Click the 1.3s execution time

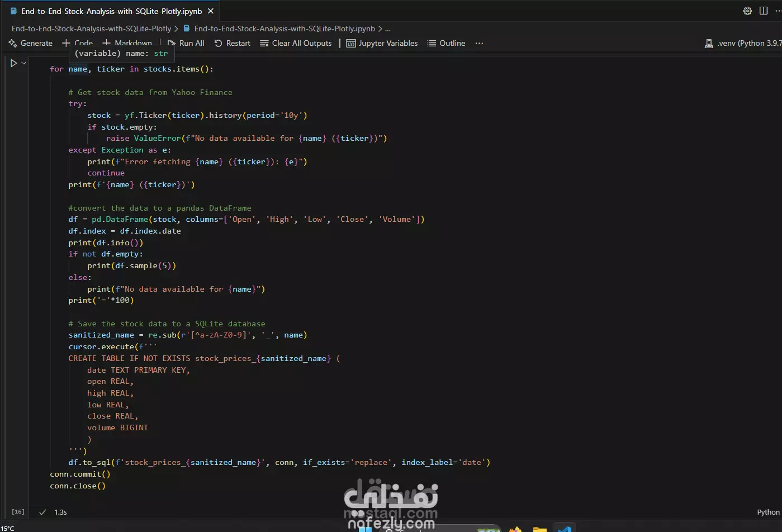point(60,512)
